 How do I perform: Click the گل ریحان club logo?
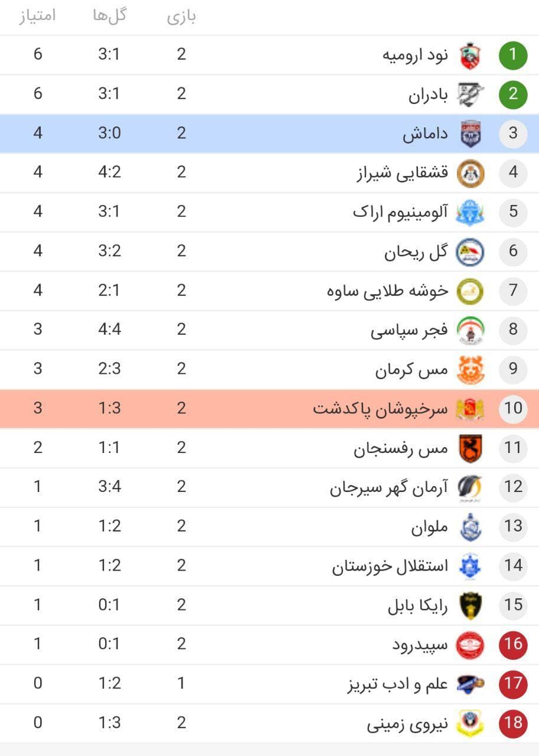[470, 251]
